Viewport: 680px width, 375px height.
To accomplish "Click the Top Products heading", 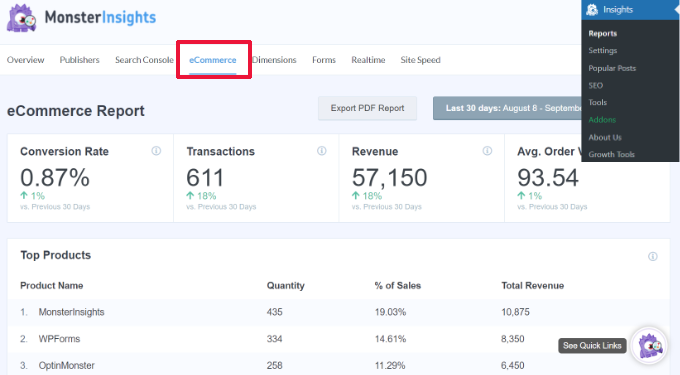I will click(56, 255).
